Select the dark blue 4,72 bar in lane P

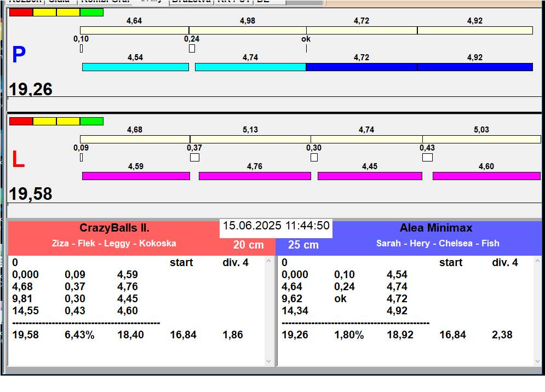click(x=362, y=67)
